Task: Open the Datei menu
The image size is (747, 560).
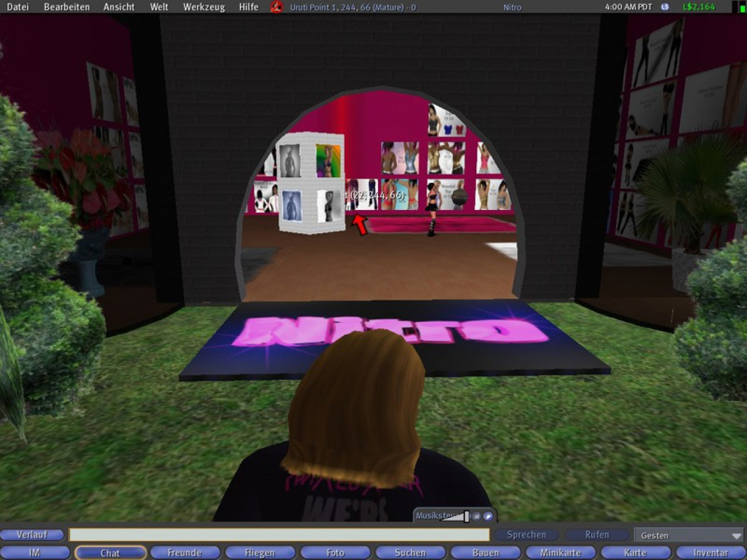Action: 18,7
